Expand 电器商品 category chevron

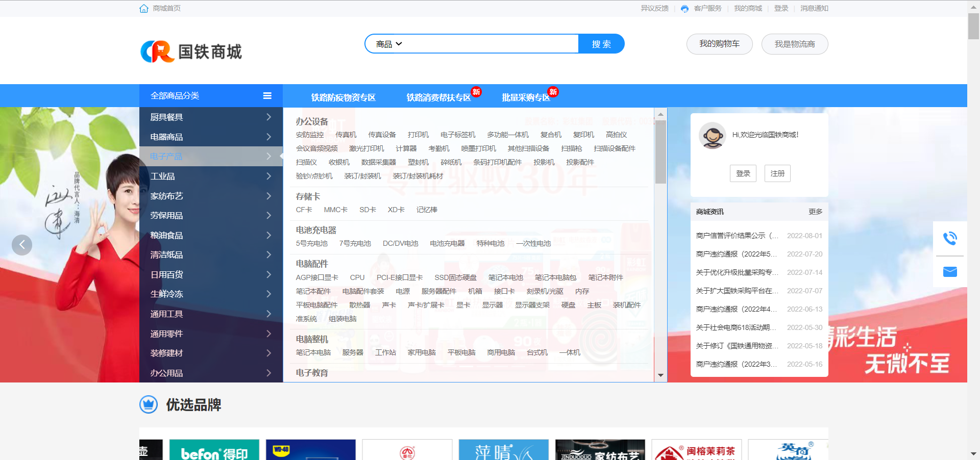pos(268,137)
